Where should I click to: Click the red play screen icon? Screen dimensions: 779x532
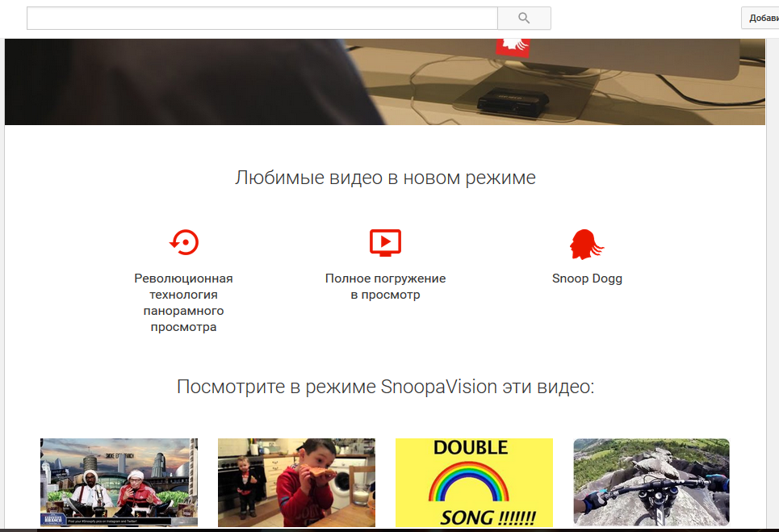point(385,242)
